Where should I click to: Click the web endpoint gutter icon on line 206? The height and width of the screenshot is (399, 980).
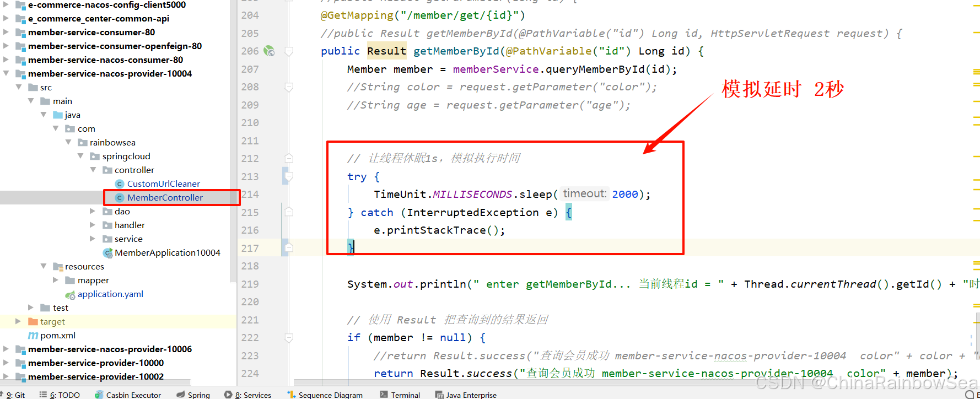(269, 51)
